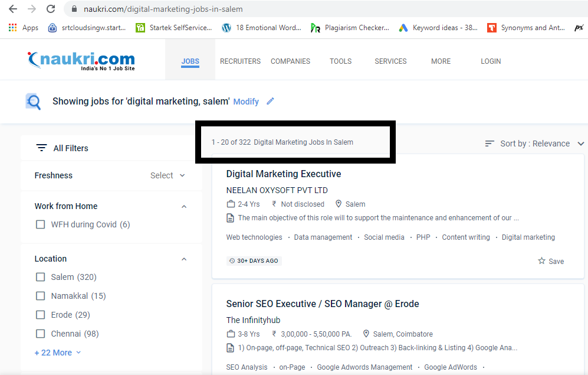Click the 30+ DAYS AGO badge text
Screen dimensions: 588x375
(x=258, y=261)
